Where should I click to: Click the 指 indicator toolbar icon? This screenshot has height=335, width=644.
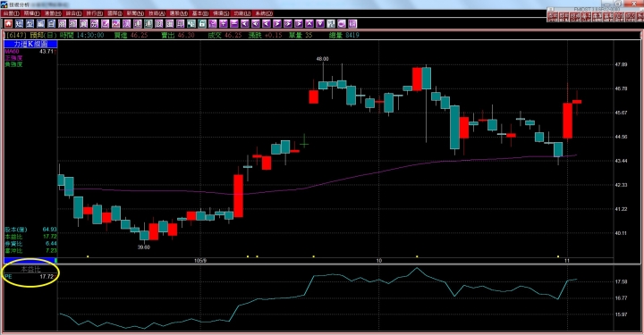[x=72, y=23]
